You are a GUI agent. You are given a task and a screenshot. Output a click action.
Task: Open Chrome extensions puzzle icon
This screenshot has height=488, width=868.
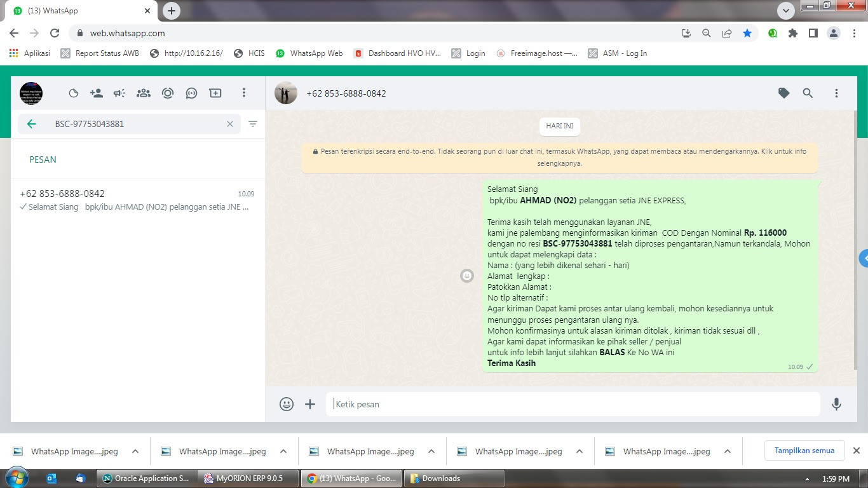click(x=793, y=33)
